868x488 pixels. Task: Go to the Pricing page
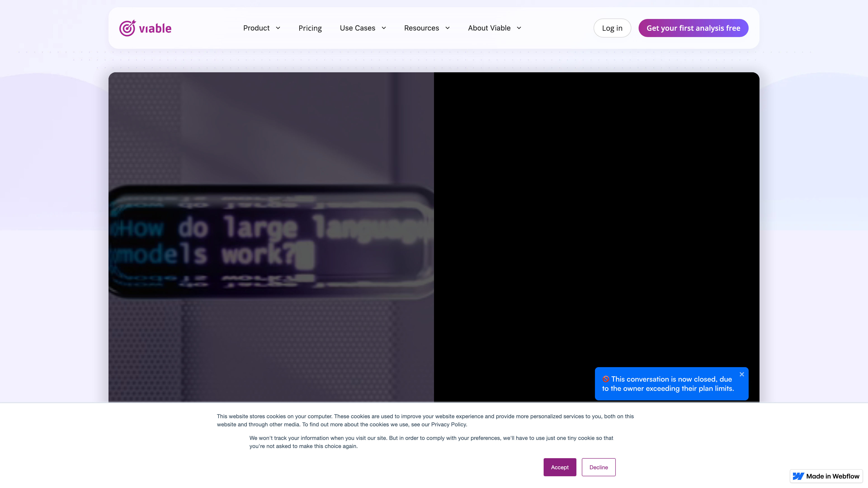click(x=310, y=28)
